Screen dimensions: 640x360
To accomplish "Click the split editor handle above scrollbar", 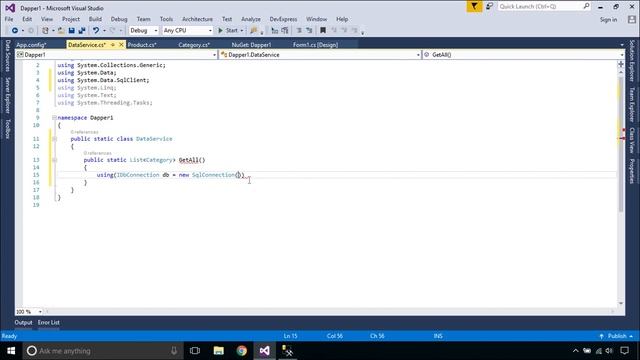I will (621, 64).
